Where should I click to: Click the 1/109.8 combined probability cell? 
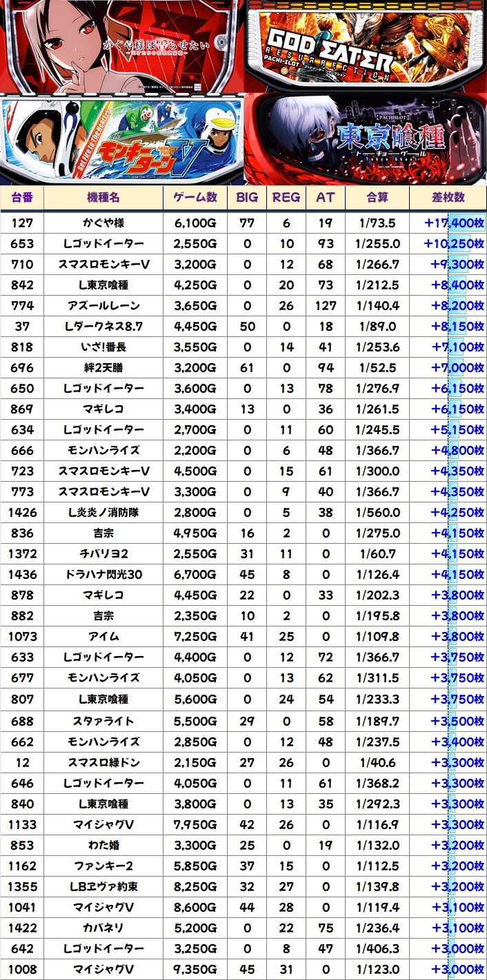tap(377, 637)
